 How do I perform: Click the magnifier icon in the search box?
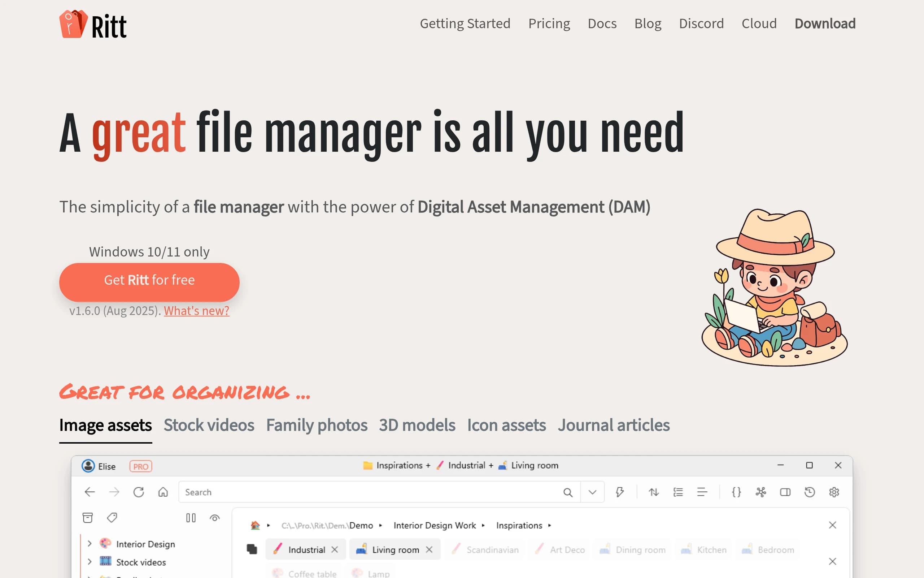coord(568,492)
